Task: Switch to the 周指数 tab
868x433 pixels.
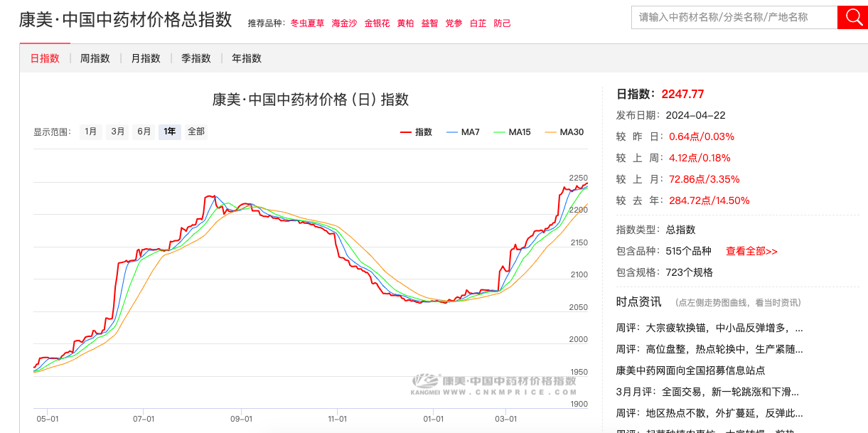Action: (95, 58)
